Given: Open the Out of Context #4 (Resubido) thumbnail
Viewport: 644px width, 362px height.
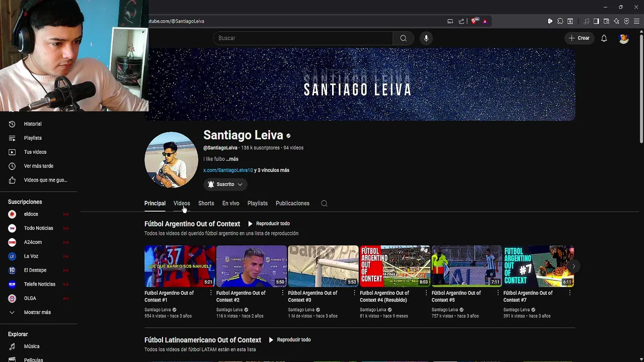Looking at the screenshot, I should coord(395,266).
